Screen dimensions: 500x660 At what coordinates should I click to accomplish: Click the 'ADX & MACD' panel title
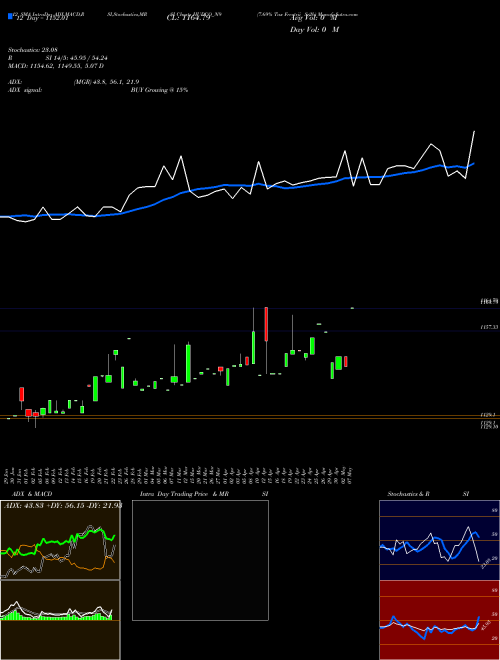point(32,494)
